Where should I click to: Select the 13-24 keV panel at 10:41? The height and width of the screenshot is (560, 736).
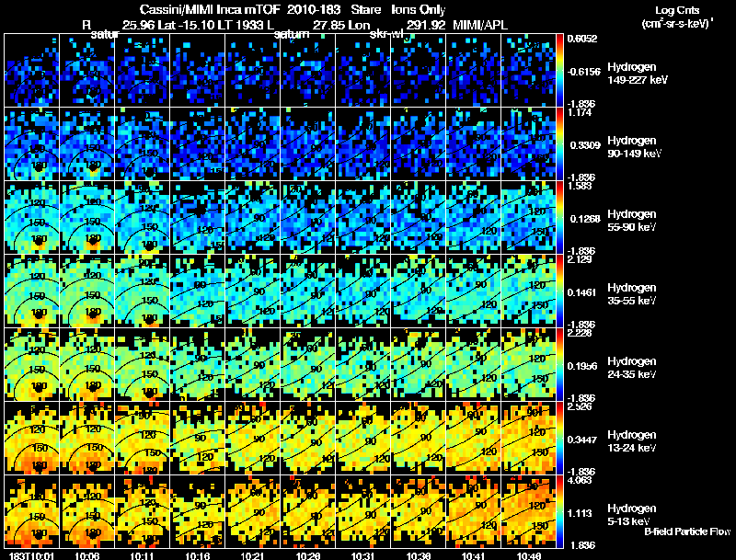(x=474, y=439)
